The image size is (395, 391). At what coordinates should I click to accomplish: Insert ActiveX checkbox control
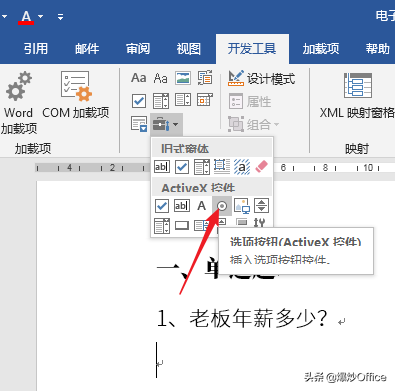(162, 206)
